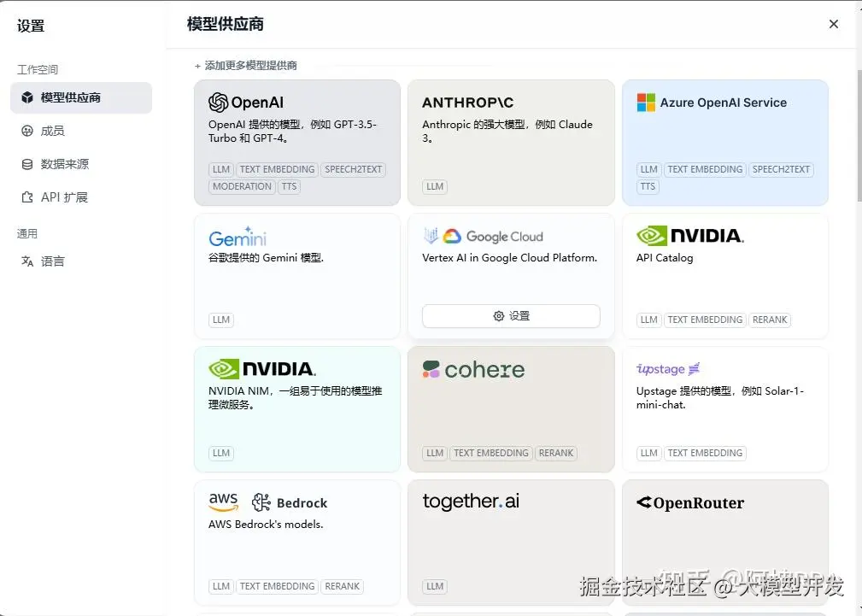Click the cube icon beside 模型供应商
Screen dimensions: 862x616
(27, 97)
